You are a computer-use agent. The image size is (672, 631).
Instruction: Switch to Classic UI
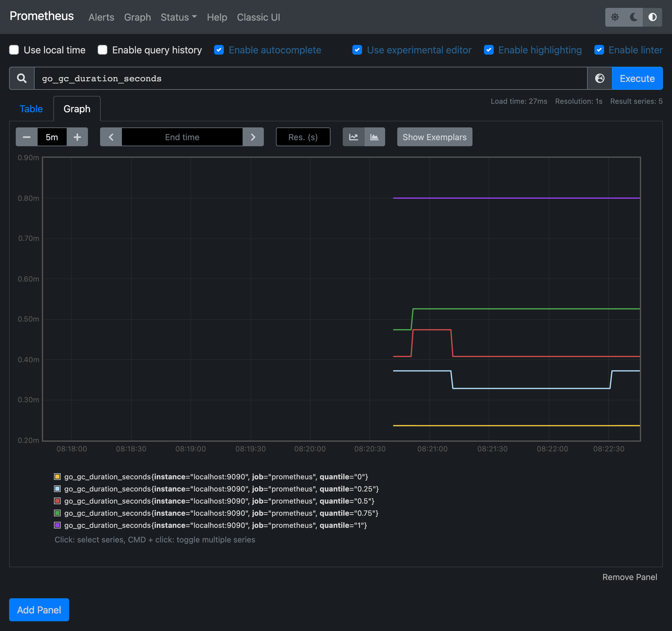click(259, 17)
